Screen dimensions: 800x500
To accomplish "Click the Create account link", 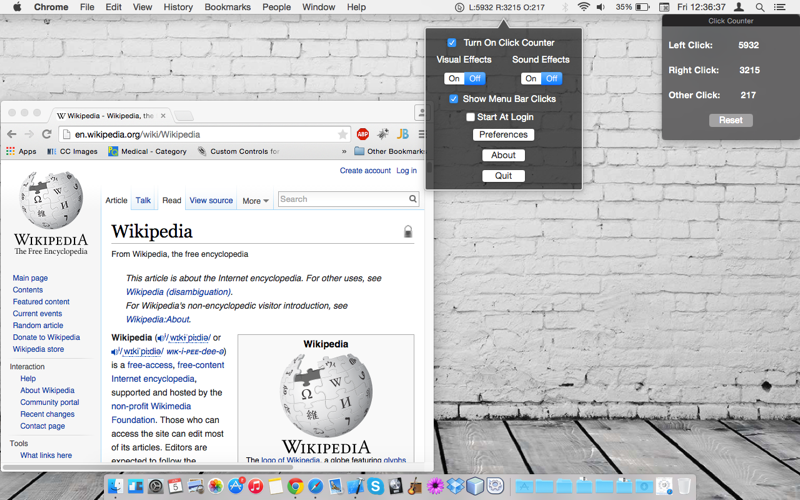I will tap(365, 170).
